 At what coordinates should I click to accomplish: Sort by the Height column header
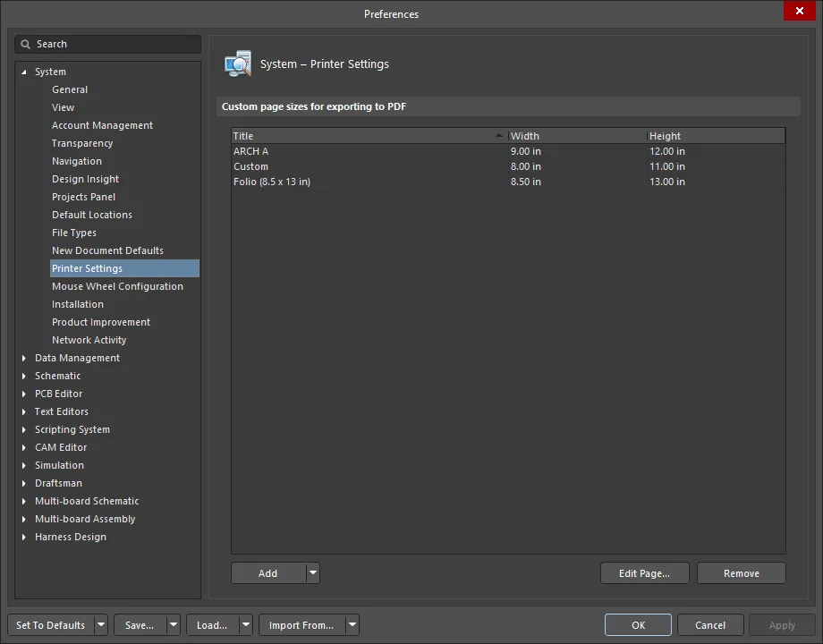coord(716,136)
